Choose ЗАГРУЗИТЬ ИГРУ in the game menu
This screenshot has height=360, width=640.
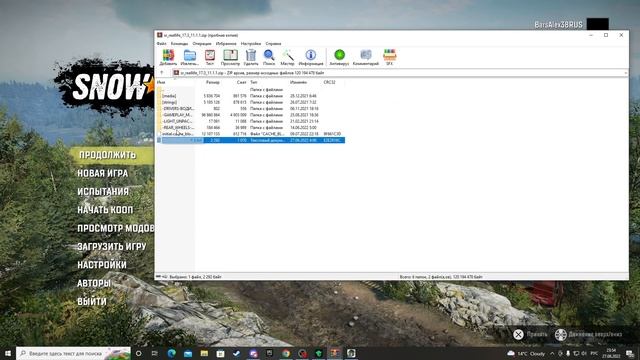[x=111, y=247]
